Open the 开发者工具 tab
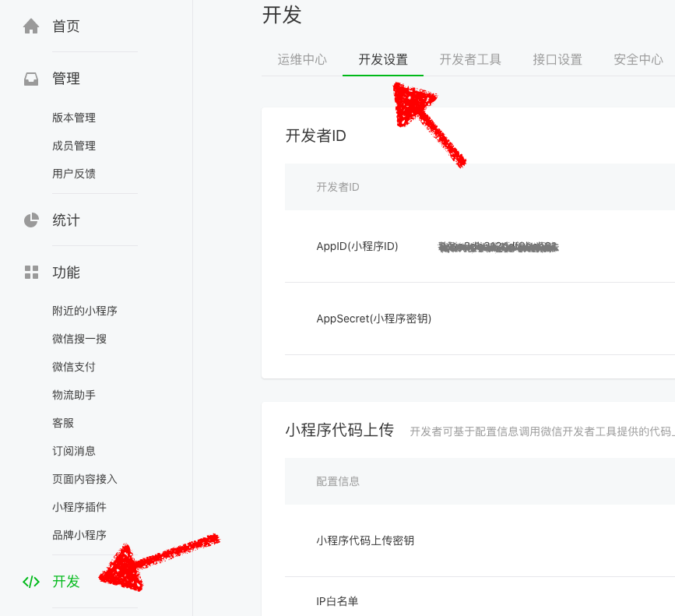The width and height of the screenshot is (675, 616). pyautogui.click(x=469, y=58)
